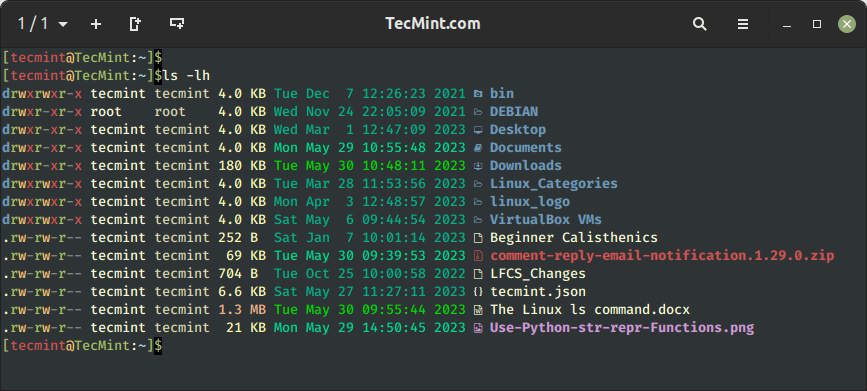Click Use-Python-str-repr-Functions.png file name
Viewport: 867px width, 391px height.
622,327
